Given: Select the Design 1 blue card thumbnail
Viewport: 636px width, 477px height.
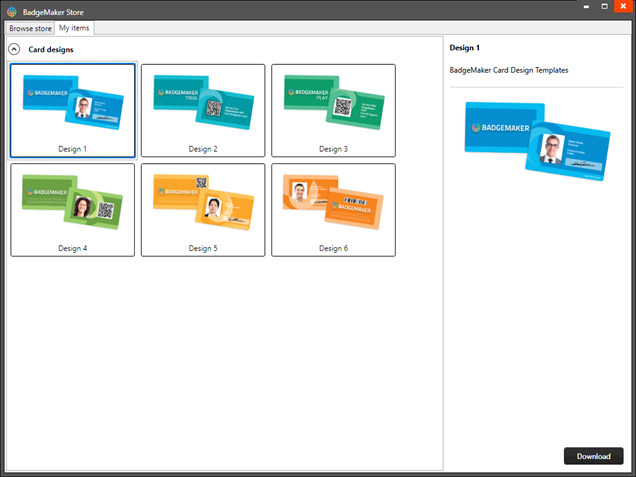Looking at the screenshot, I should 73,110.
